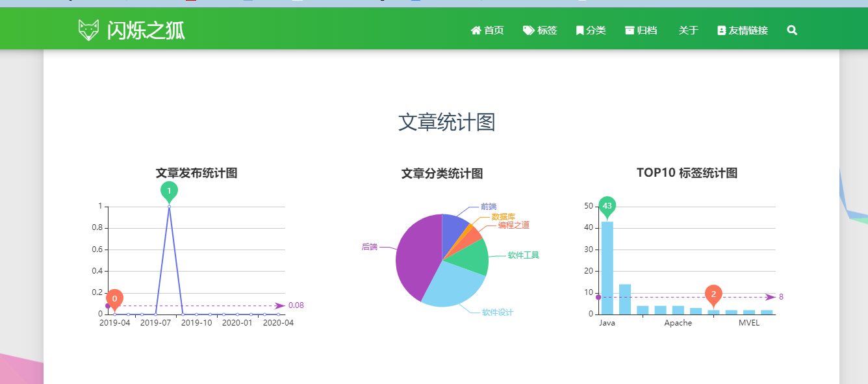Click the tag icon beside 标签

click(x=528, y=31)
